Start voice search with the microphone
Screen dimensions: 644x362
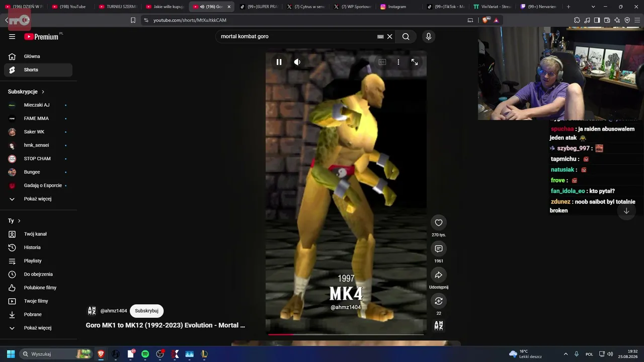pos(429,37)
